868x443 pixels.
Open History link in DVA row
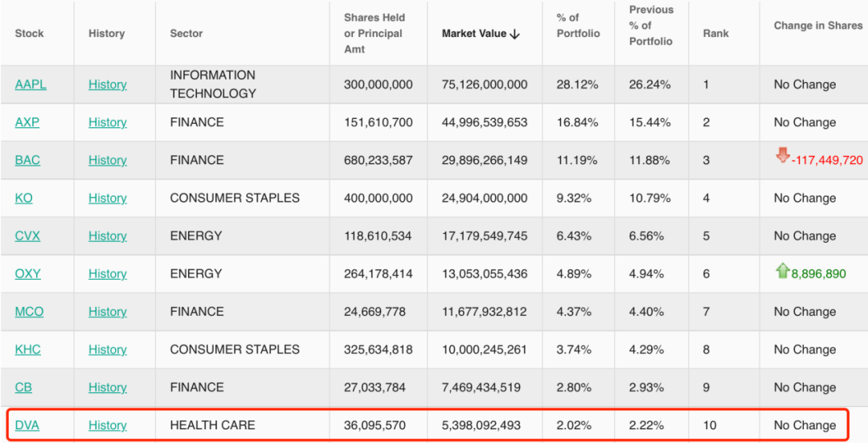click(108, 425)
